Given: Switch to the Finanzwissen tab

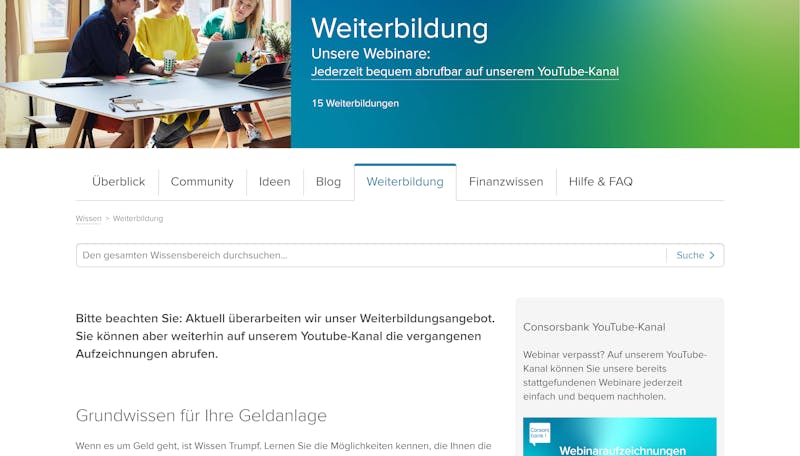Looking at the screenshot, I should (506, 182).
